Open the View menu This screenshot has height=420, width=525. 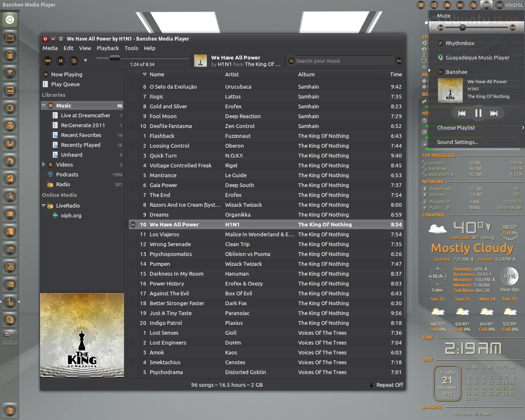tap(85, 48)
